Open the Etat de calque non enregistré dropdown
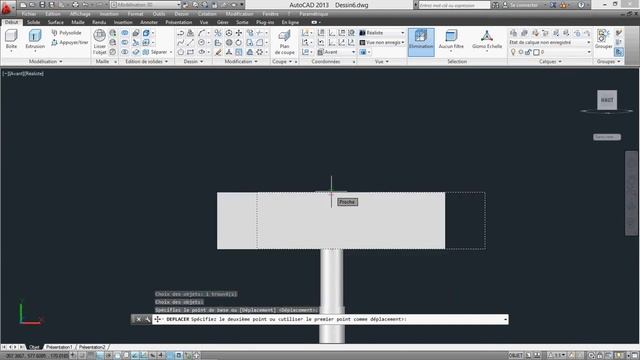 click(550, 42)
